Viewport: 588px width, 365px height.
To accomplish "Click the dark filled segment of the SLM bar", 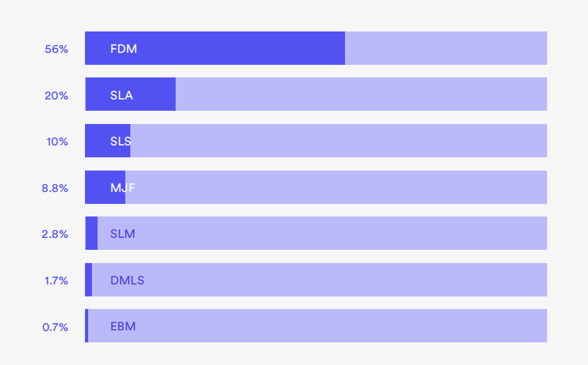I will click(91, 233).
